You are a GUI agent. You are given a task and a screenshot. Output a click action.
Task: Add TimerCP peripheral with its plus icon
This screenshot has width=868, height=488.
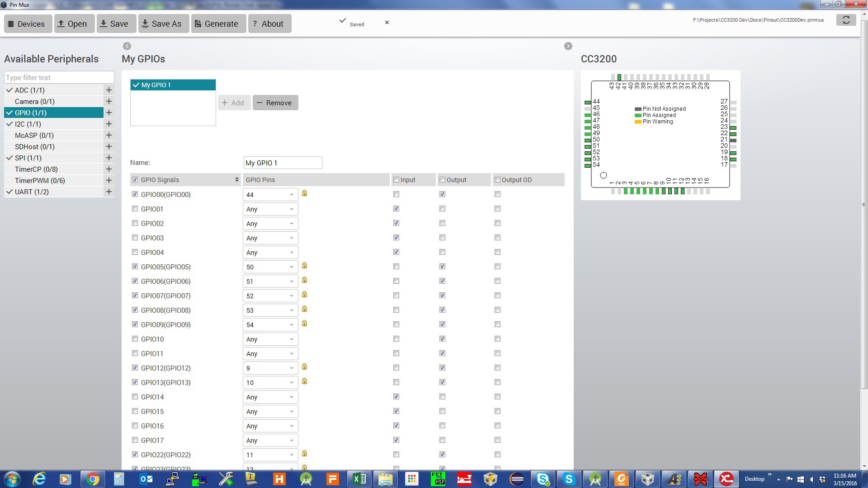tap(109, 169)
